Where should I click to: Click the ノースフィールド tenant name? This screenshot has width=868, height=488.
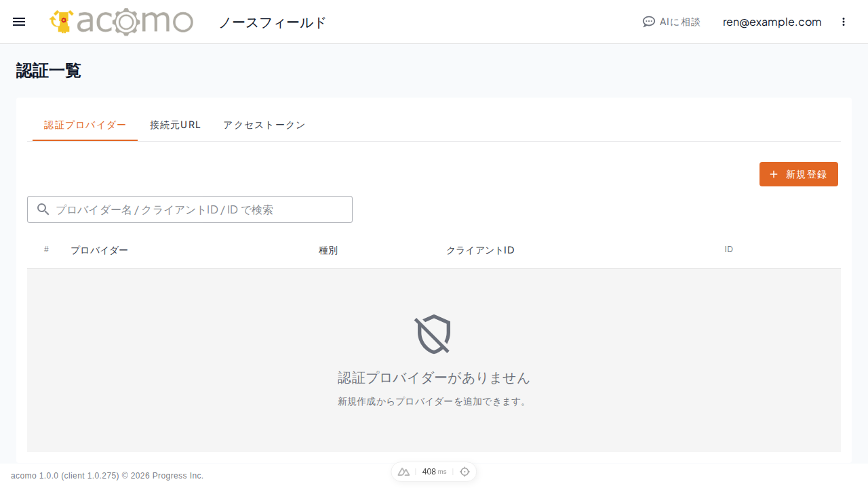tap(273, 22)
